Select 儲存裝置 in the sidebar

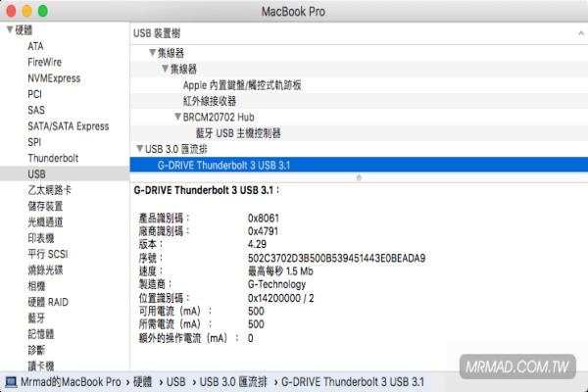click(45, 206)
